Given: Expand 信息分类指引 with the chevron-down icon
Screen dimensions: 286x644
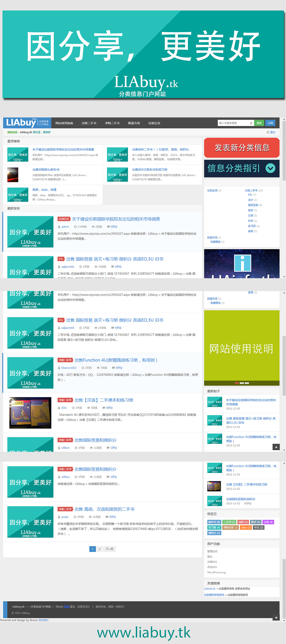Looking at the screenshot, I should tap(270, 168).
